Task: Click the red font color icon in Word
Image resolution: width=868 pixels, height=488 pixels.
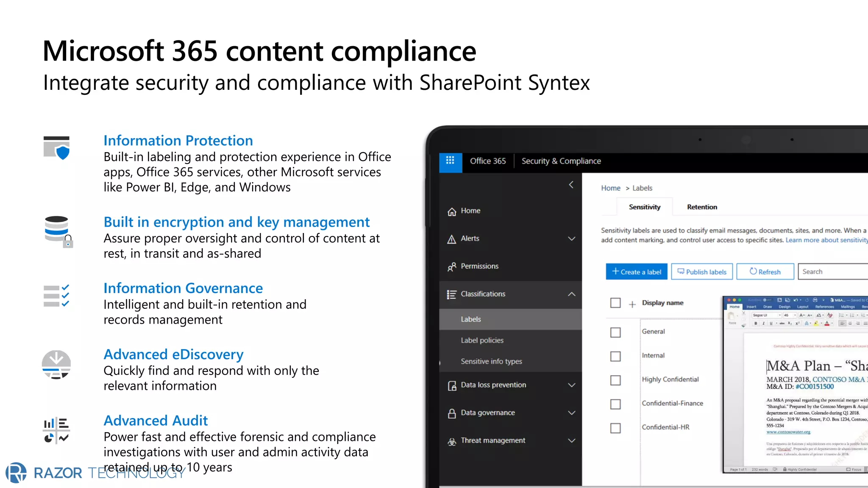Action: click(x=827, y=323)
